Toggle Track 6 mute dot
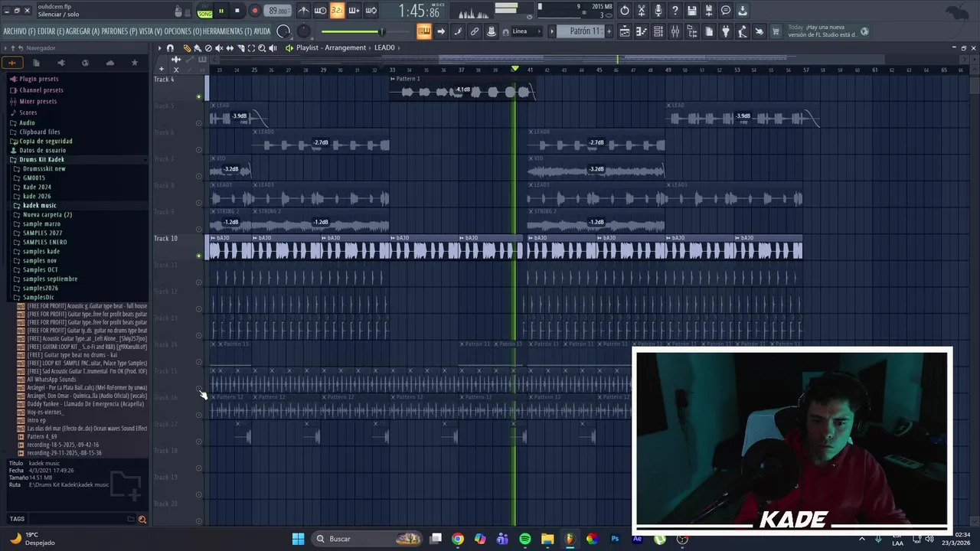 coord(199,150)
